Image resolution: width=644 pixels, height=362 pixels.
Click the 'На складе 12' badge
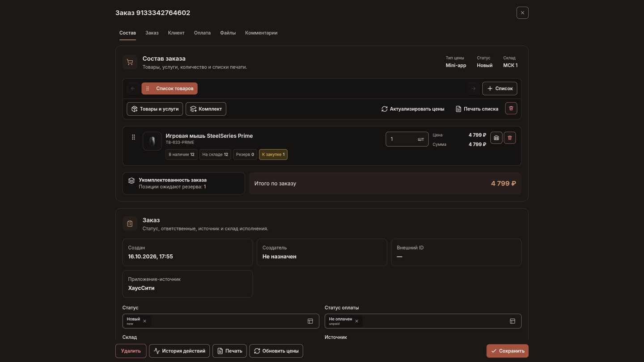click(215, 155)
